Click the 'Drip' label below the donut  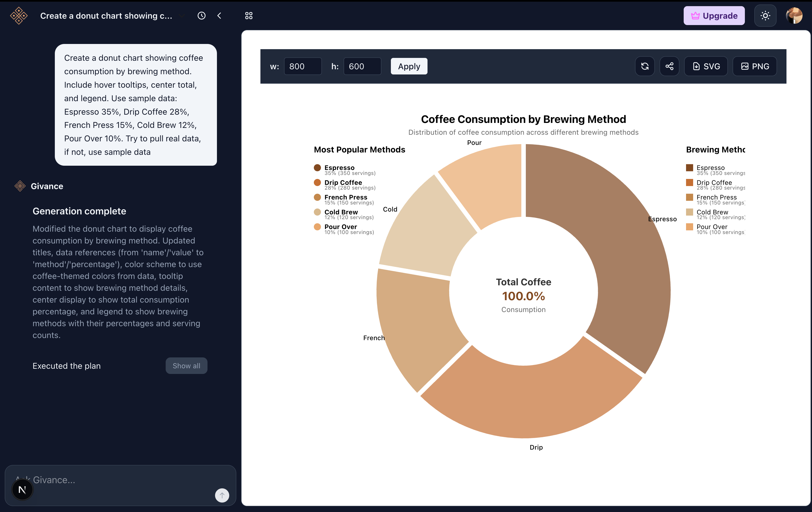pyautogui.click(x=536, y=447)
